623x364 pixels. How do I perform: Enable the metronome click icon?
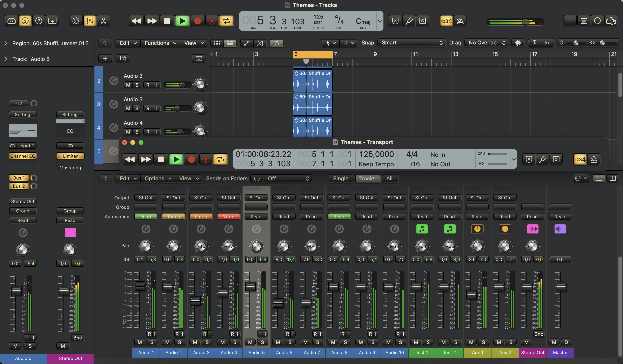(x=460, y=21)
